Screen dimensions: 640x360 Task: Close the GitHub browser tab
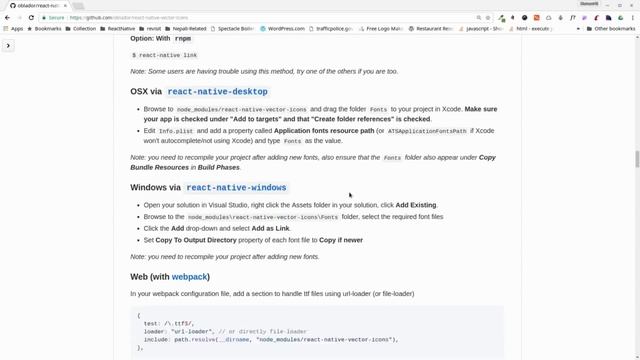click(65, 6)
